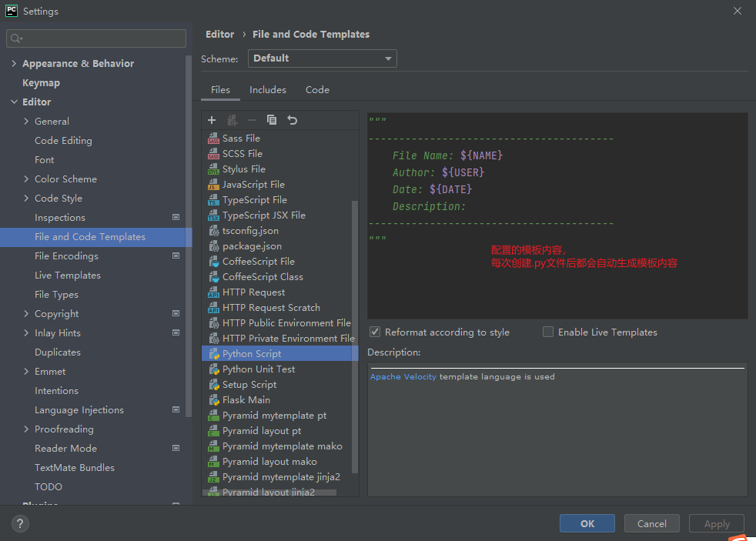
Task: Focus the settings search field
Action: click(x=96, y=38)
